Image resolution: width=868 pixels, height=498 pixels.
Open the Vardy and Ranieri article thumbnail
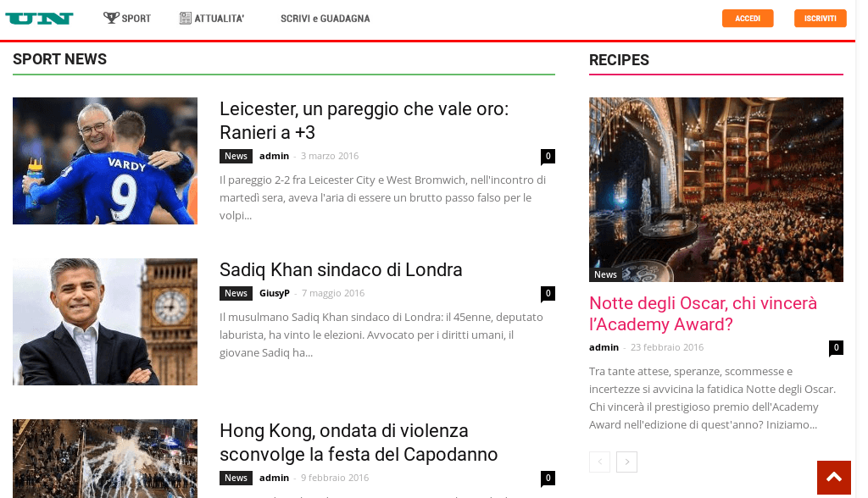(105, 161)
